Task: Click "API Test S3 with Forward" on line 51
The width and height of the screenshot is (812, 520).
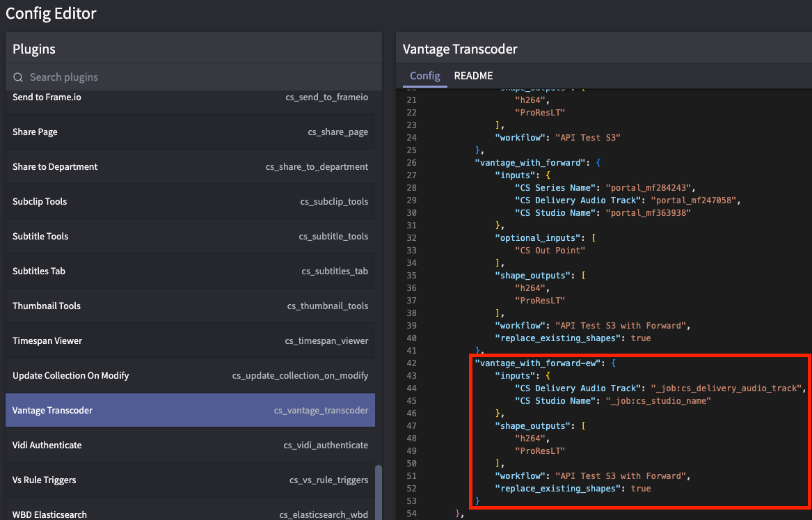Action: coord(621,475)
